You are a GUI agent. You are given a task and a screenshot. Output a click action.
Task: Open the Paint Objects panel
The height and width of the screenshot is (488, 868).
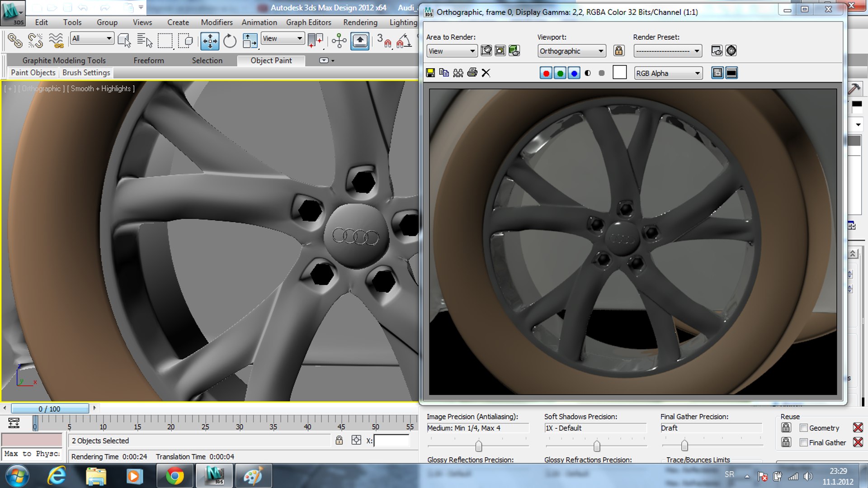pos(33,72)
